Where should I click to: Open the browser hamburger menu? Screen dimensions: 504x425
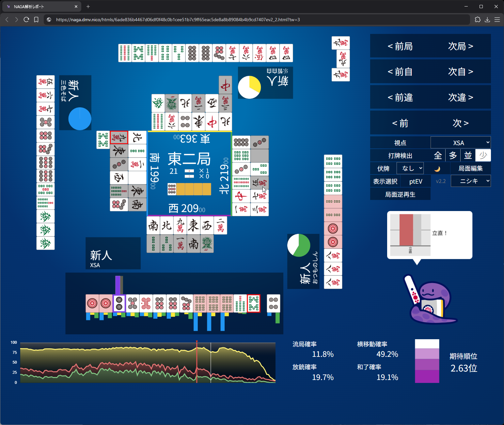(x=497, y=20)
